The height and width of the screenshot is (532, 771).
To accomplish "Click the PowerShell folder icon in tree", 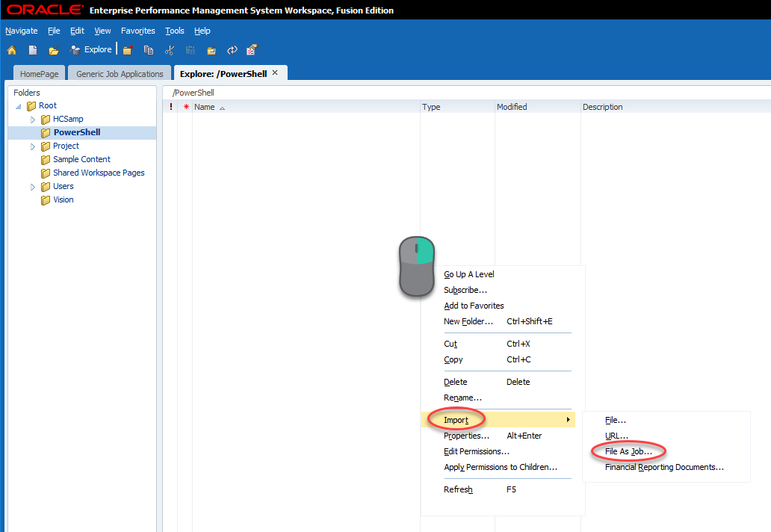I will coord(46,133).
